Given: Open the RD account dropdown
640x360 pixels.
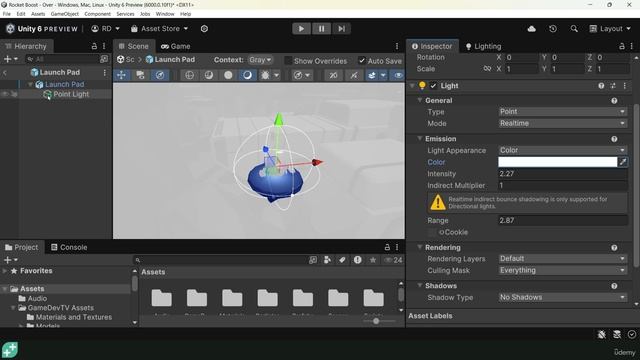Looking at the screenshot, I should pyautogui.click(x=105, y=29).
